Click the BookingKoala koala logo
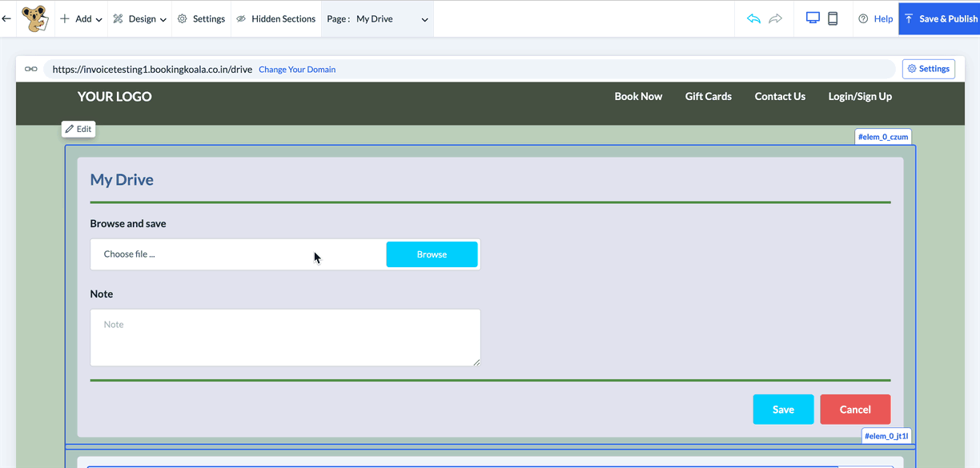 coord(34,18)
